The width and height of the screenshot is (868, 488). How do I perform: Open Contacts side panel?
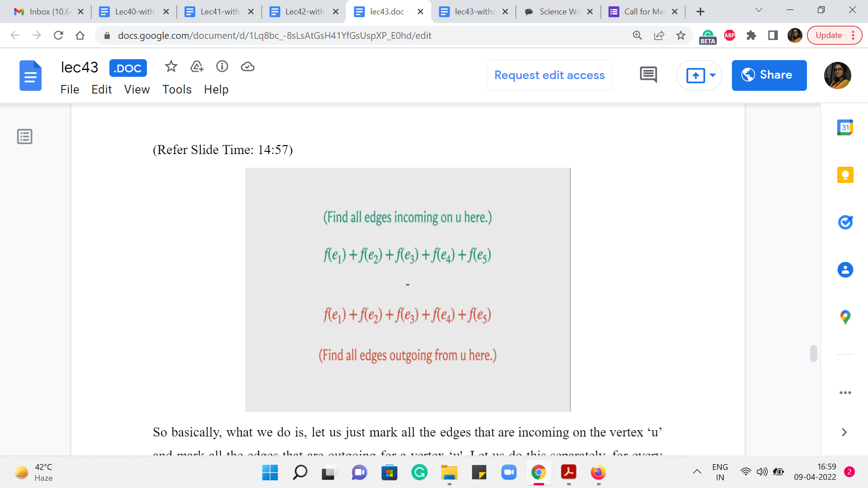click(x=845, y=270)
